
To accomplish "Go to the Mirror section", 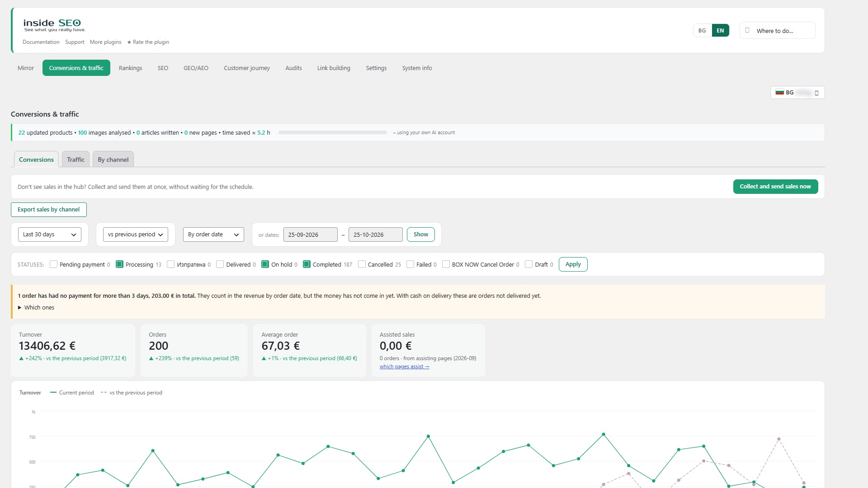I will coord(26,68).
